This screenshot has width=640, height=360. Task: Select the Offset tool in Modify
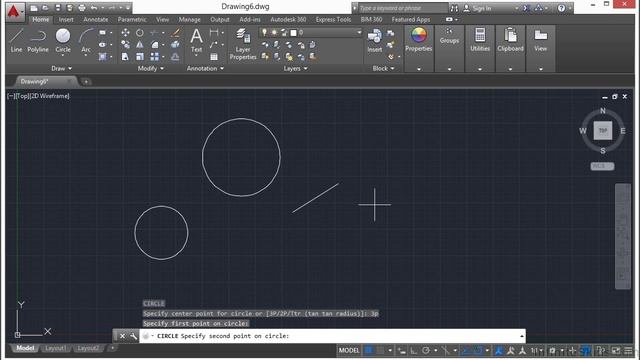[175, 57]
